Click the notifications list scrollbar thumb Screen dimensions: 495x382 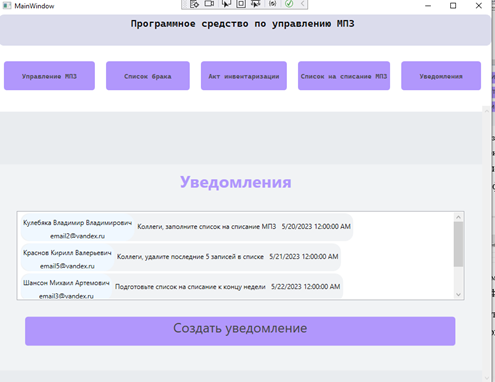point(458,244)
